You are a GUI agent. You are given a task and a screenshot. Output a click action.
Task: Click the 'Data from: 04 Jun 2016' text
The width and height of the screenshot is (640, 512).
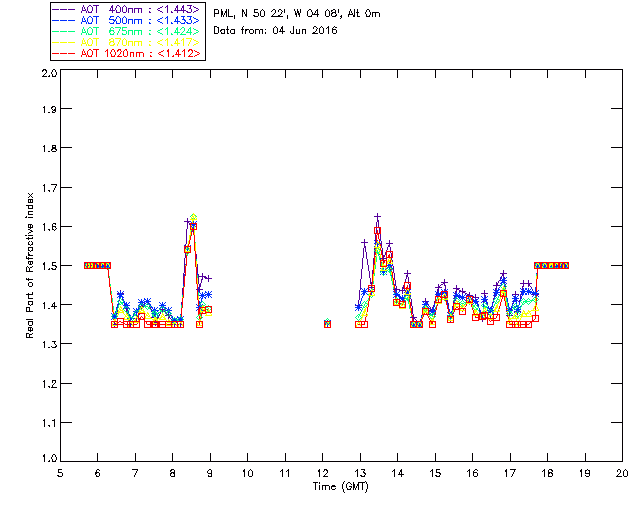275,30
